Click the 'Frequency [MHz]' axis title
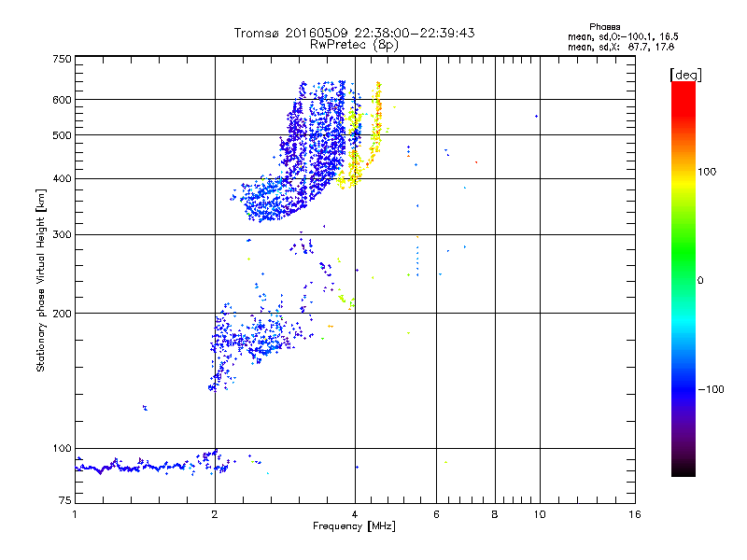This screenshot has width=747, height=560. pos(354,526)
